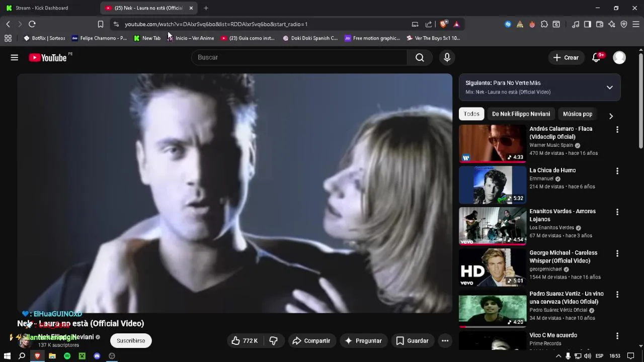Open options for La Chica de Humo

point(617,171)
